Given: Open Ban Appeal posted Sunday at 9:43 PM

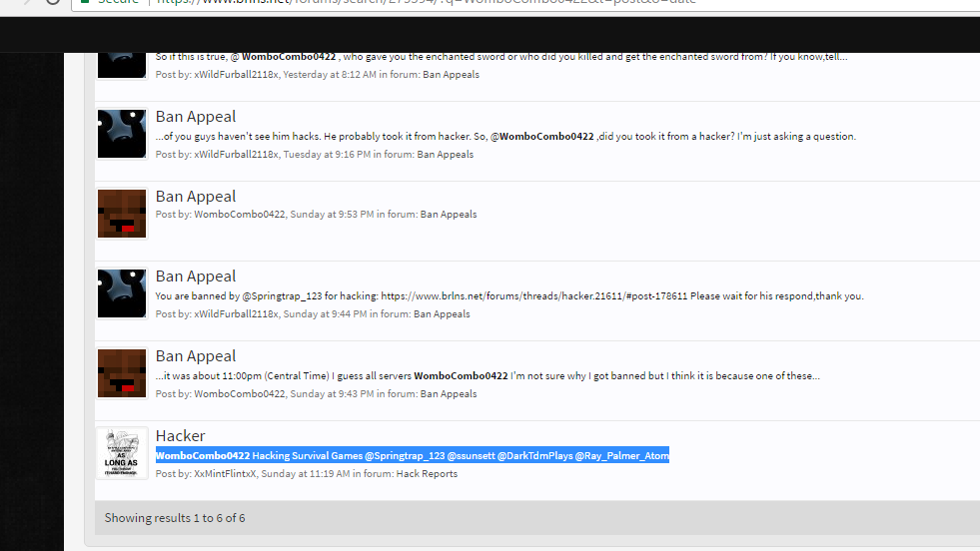Looking at the screenshot, I should coord(196,356).
